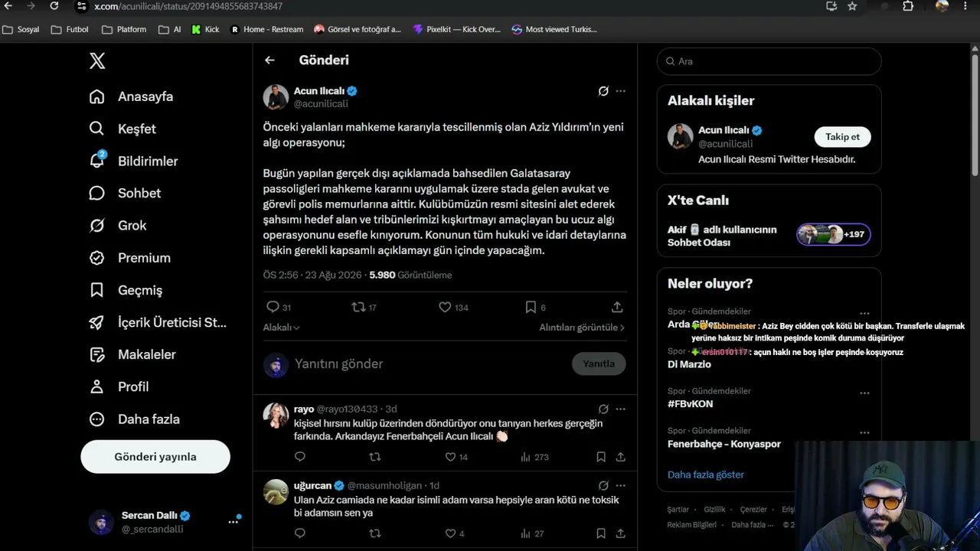Share uğurcan's reply
The width and height of the screenshot is (980, 551).
pyautogui.click(x=621, y=533)
